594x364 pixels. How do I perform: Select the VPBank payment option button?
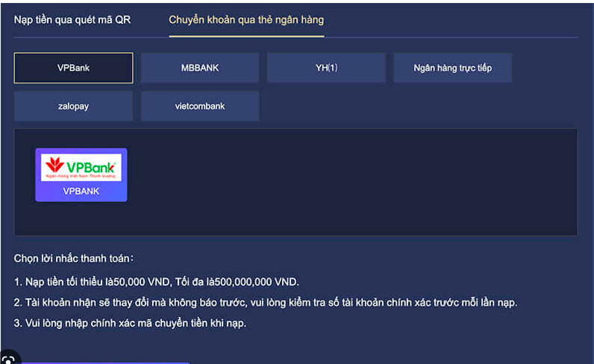[x=73, y=68]
